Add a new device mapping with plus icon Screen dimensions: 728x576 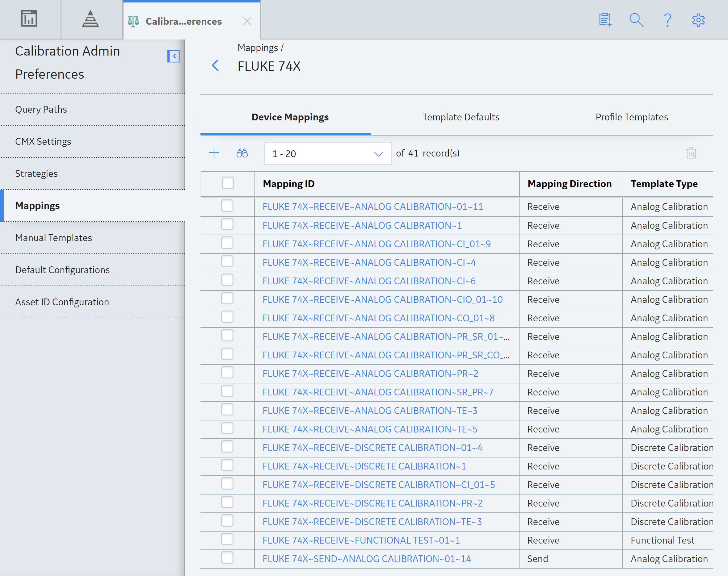point(214,153)
